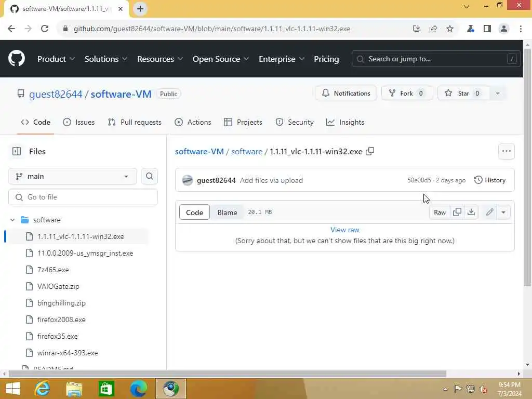Open the guest82644 profile link
Screen dimensions: 532x399
(56, 94)
